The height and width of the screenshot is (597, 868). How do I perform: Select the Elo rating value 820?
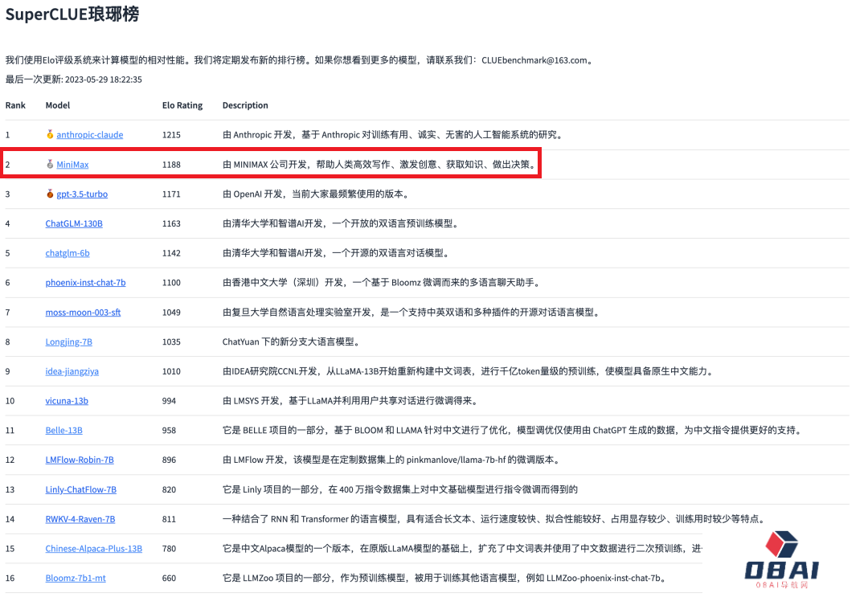tap(169, 489)
